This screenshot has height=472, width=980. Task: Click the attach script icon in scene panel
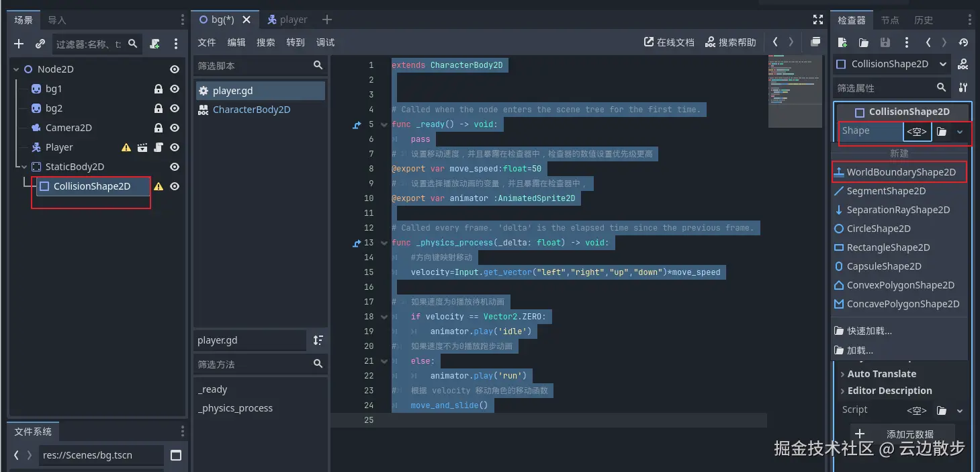[x=154, y=44]
